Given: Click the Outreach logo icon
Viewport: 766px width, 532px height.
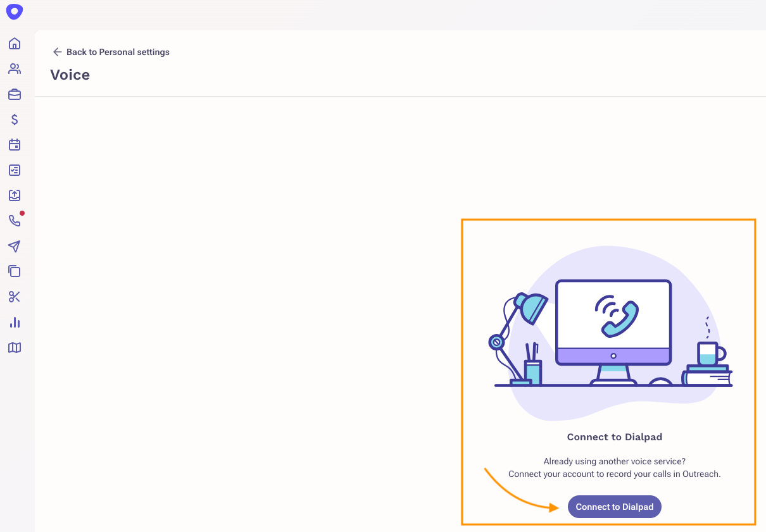Looking at the screenshot, I should tap(15, 12).
